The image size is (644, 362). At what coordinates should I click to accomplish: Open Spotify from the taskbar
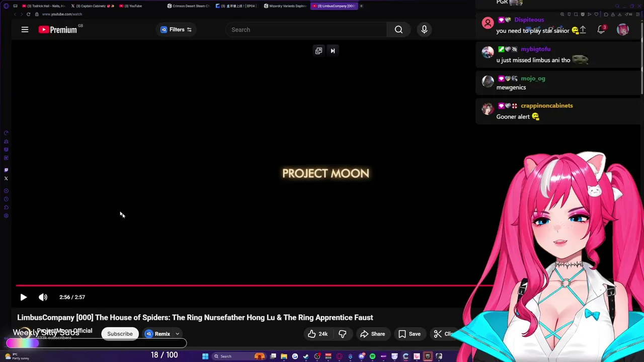click(373, 356)
